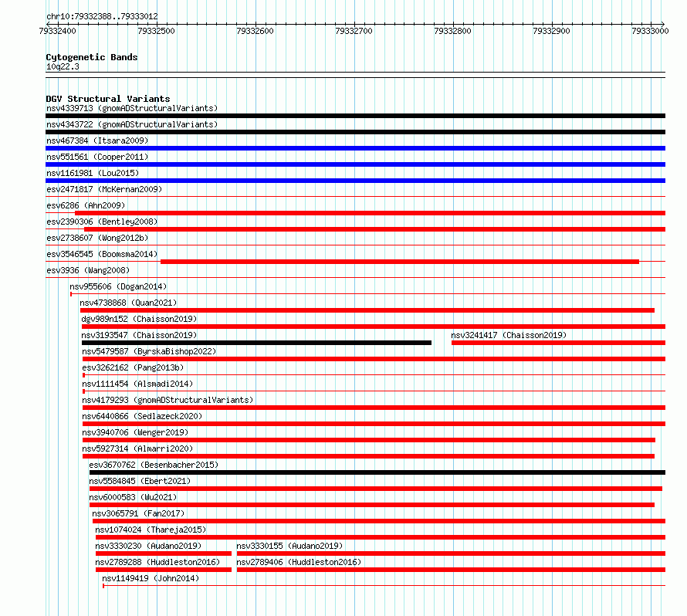This screenshot has width=687, height=616.
Task: Click variant esv3262162 (Pang2013b) label
Action: pyautogui.click(x=133, y=367)
